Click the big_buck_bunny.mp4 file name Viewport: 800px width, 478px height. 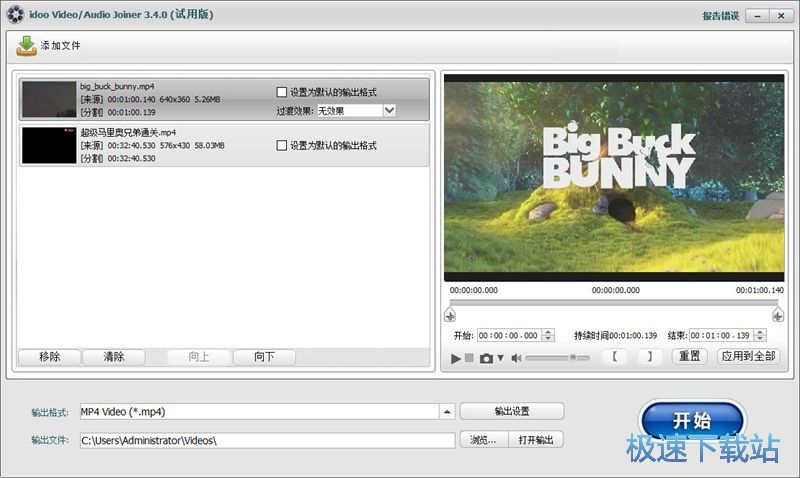[117, 86]
